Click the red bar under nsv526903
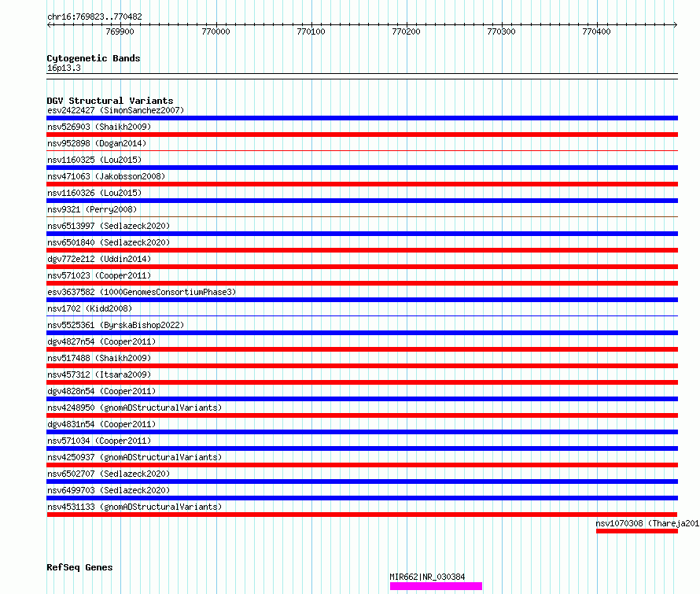Viewport: 700px width, 594px height. coord(362,135)
